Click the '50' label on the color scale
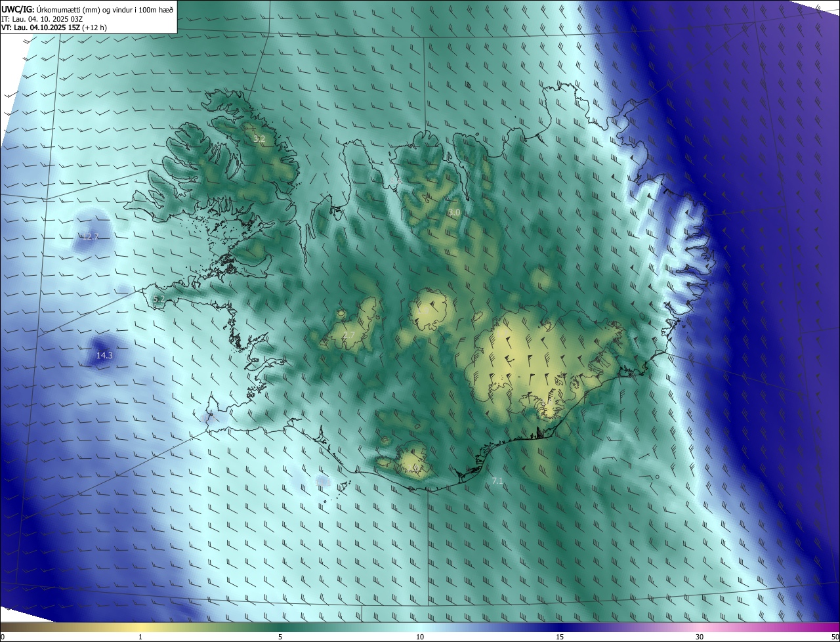 [835, 637]
